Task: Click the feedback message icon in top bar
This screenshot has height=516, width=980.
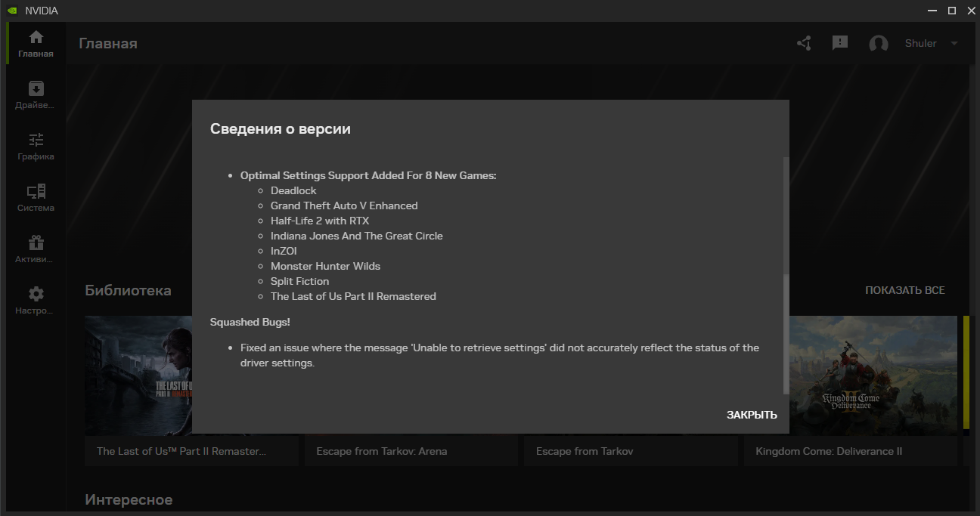Action: [840, 43]
